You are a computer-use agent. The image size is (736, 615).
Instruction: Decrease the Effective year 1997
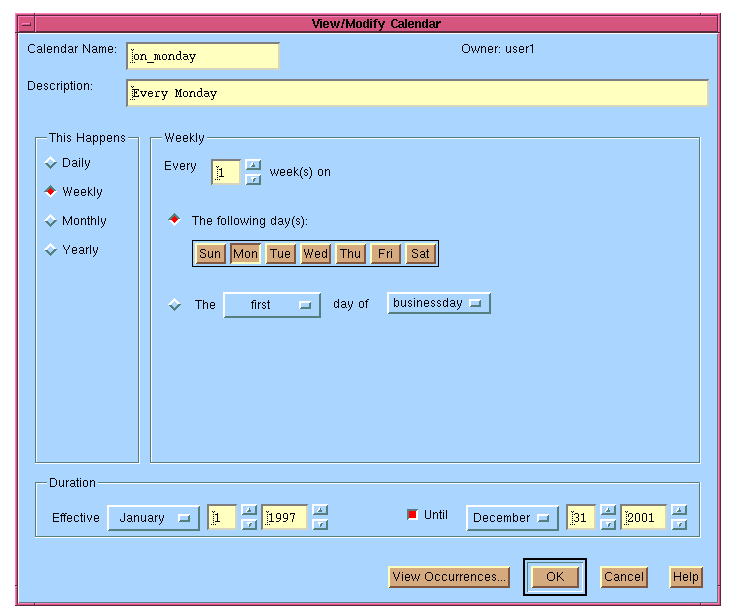pos(320,524)
